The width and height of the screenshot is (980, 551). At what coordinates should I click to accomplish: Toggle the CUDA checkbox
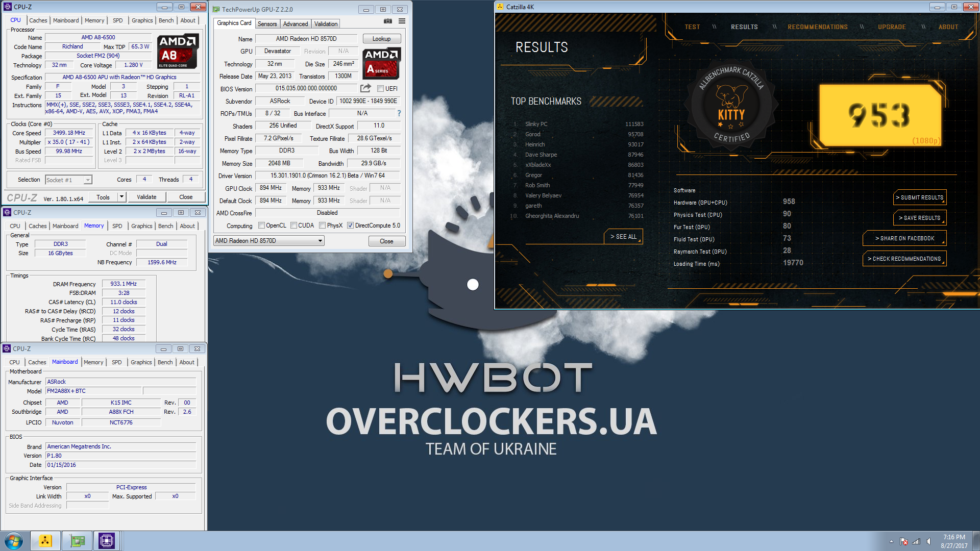(293, 226)
